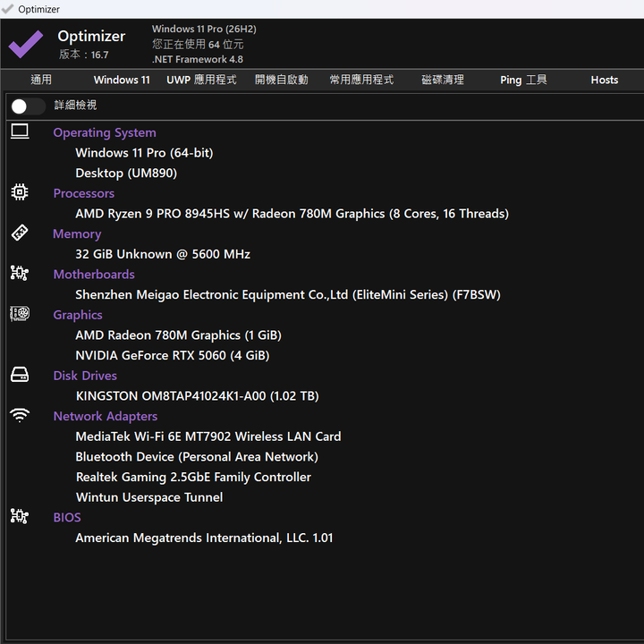Open the 常用應用程式 tab
644x644 pixels.
point(361,80)
